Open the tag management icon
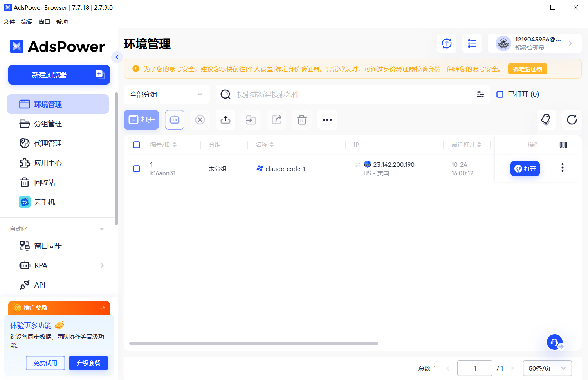The height and width of the screenshot is (380, 588). point(546,120)
